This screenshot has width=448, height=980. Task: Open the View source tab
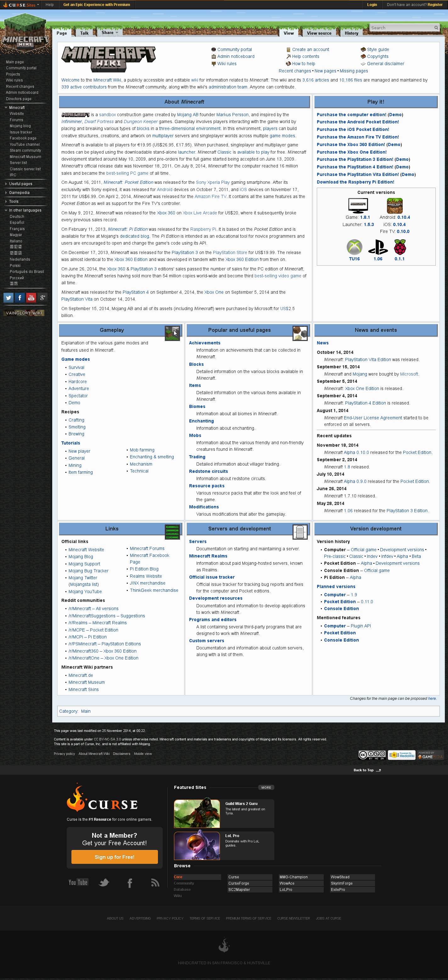319,33
